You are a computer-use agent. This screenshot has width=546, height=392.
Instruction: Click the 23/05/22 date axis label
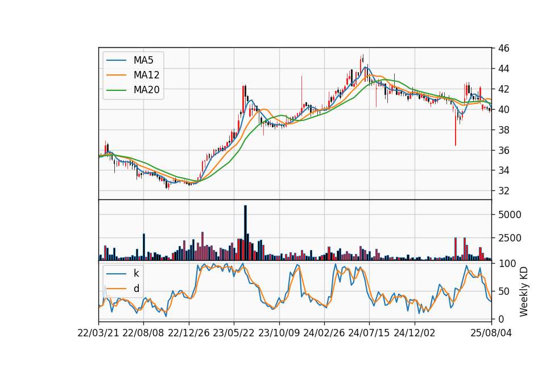(234, 333)
